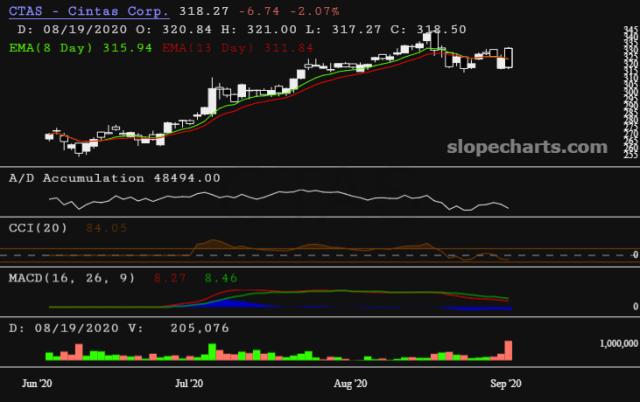The width and height of the screenshot is (640, 402).
Task: Click the close value C: 318.50
Action: tap(428, 29)
